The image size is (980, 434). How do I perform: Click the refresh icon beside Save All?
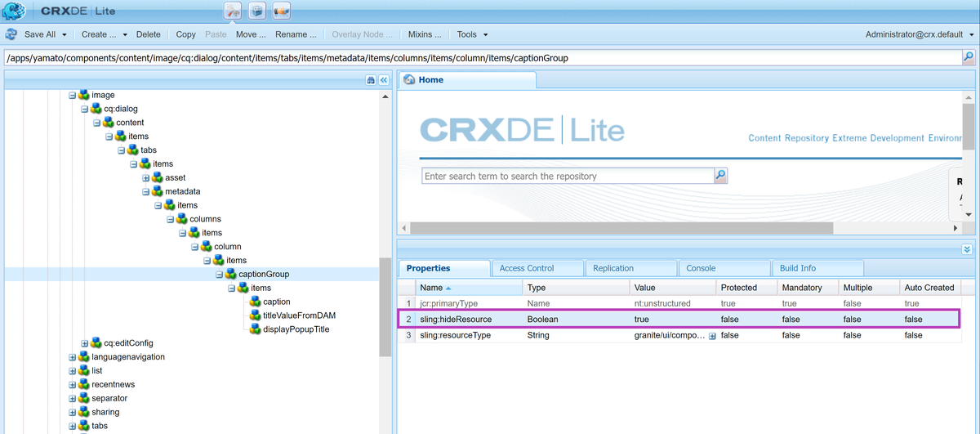coord(11,34)
